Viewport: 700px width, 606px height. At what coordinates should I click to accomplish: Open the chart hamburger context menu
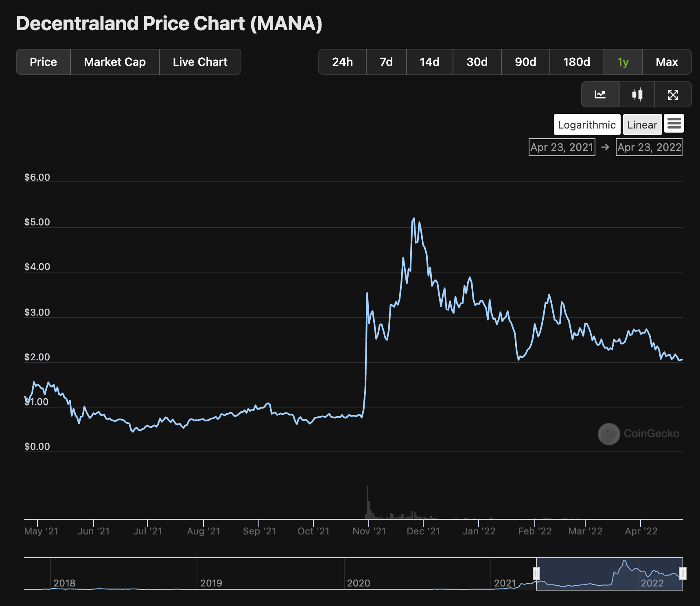(674, 124)
